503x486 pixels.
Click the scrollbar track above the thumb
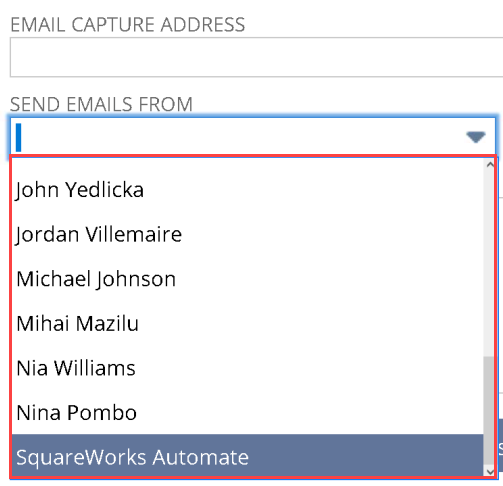coord(490,263)
